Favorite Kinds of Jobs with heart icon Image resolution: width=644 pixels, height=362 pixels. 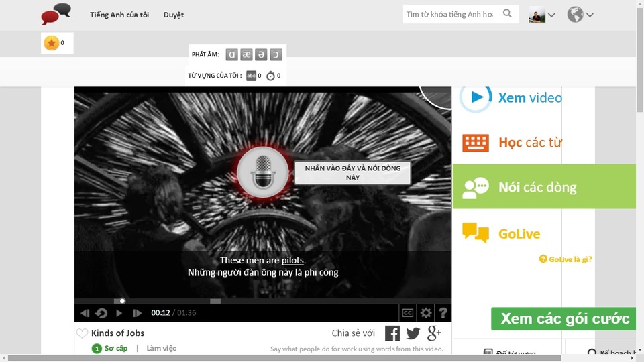[82, 333]
